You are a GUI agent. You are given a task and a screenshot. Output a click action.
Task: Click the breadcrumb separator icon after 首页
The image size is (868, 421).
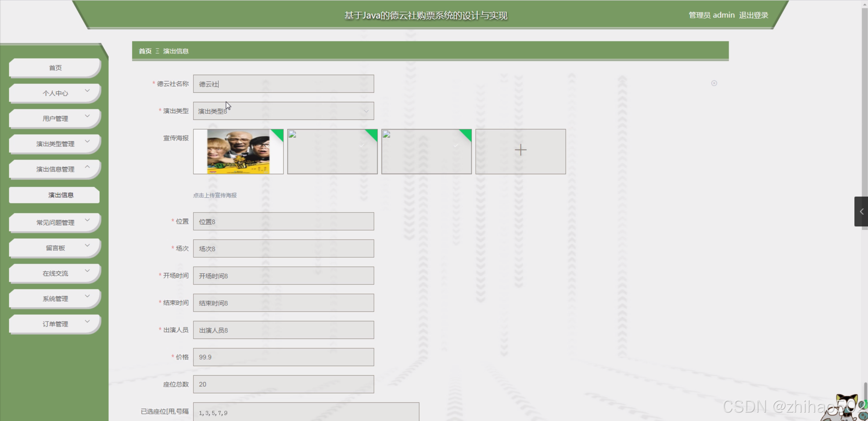pos(157,51)
